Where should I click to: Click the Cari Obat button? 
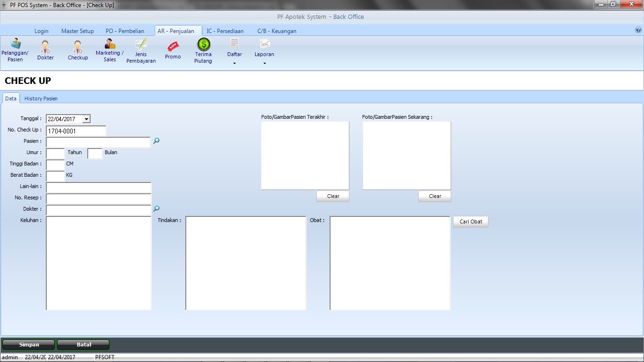click(x=471, y=222)
